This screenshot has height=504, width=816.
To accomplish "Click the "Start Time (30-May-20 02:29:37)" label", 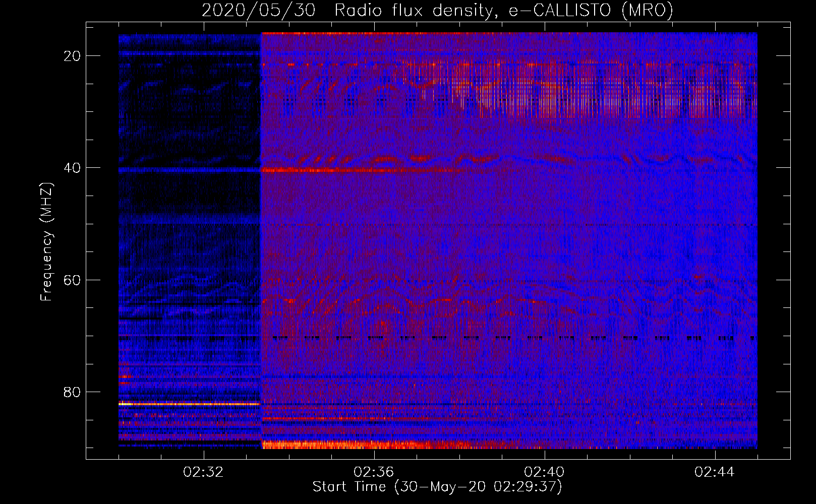I will pos(437,487).
